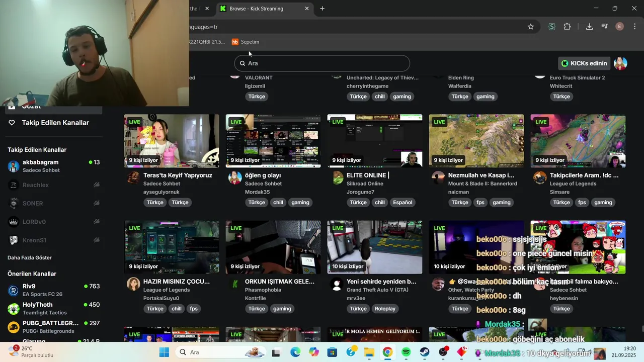Open Chrome media controls icon
This screenshot has width=644, height=362.
point(605,27)
